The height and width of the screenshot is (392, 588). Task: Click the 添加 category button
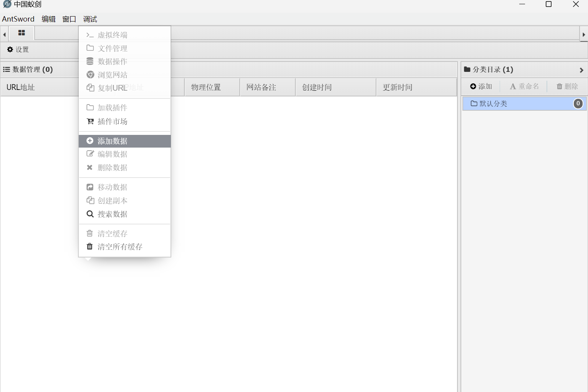[x=481, y=86]
